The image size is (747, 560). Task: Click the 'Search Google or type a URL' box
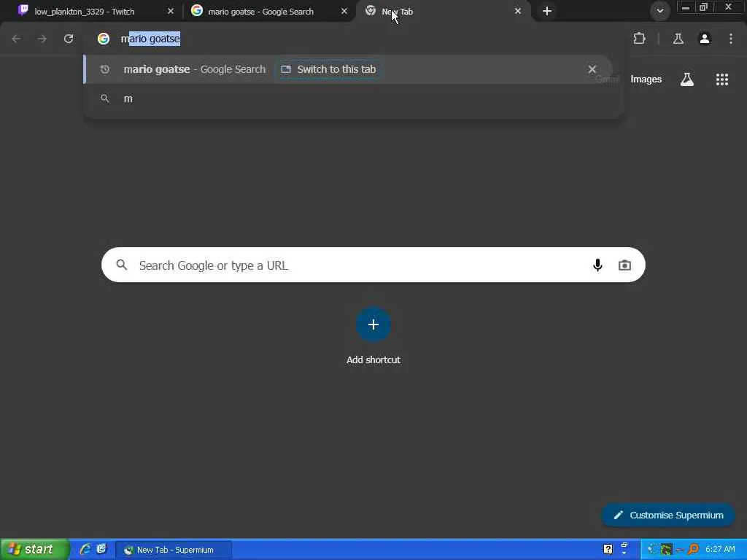click(x=373, y=265)
